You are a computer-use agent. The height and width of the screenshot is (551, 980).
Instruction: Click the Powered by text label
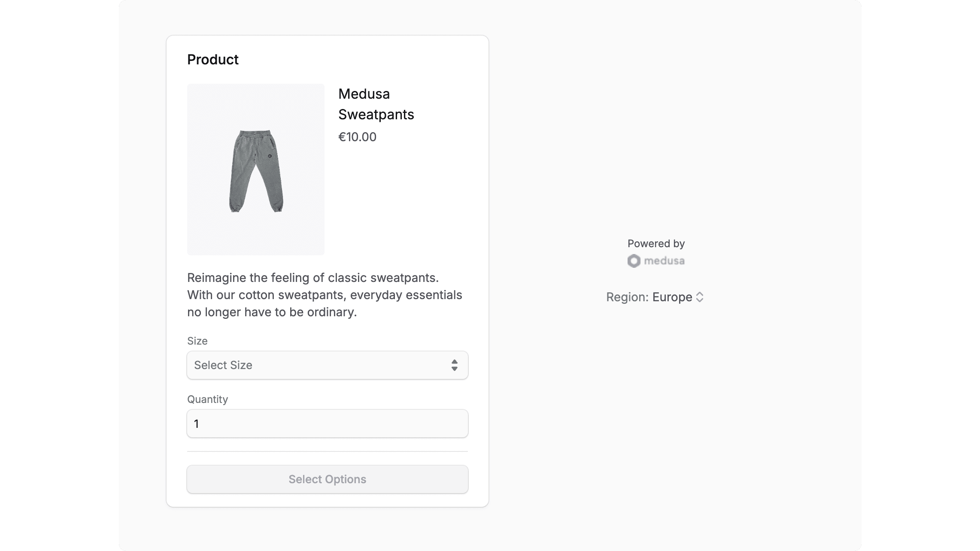point(655,243)
